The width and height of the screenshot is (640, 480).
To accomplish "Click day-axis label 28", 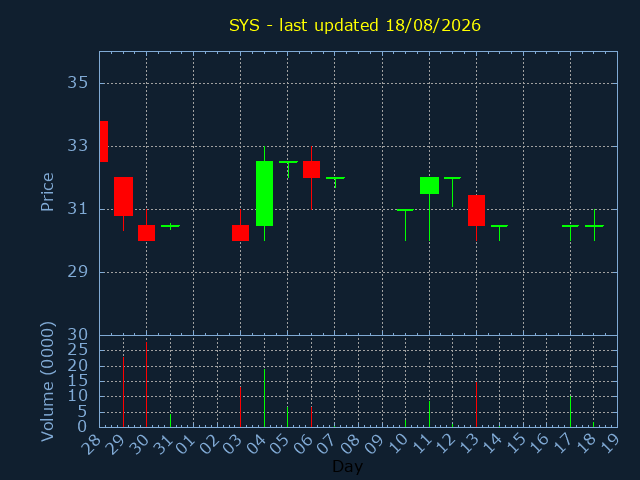I will click(91, 444).
